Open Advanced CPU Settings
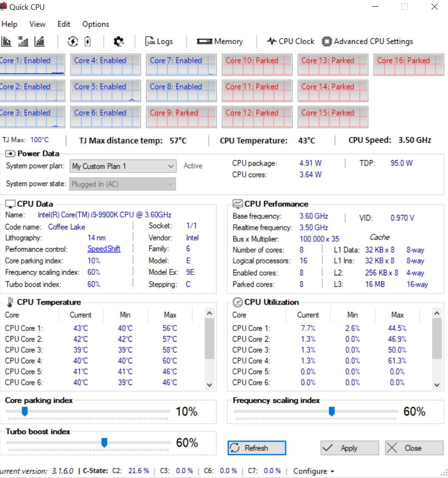448x478 pixels. (x=367, y=41)
